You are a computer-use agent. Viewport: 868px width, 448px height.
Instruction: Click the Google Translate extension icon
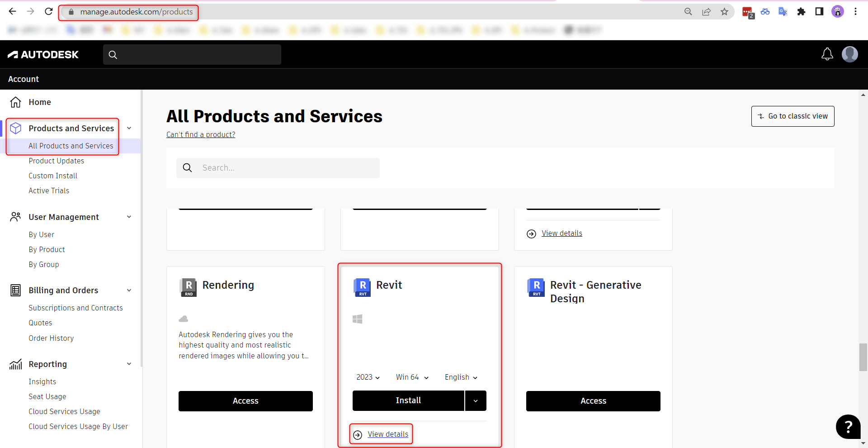783,12
